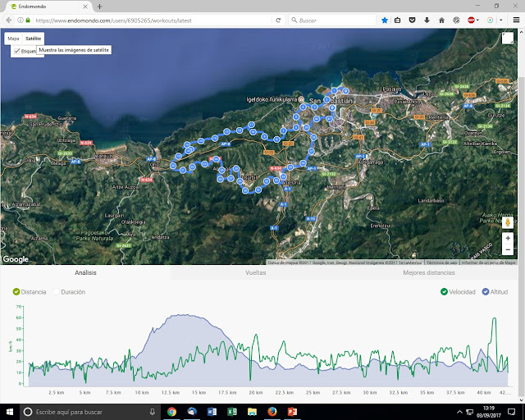Image resolution: width=525 pixels, height=420 pixels.
Task: Show hidden system tray icons chevron
Action: point(459,412)
